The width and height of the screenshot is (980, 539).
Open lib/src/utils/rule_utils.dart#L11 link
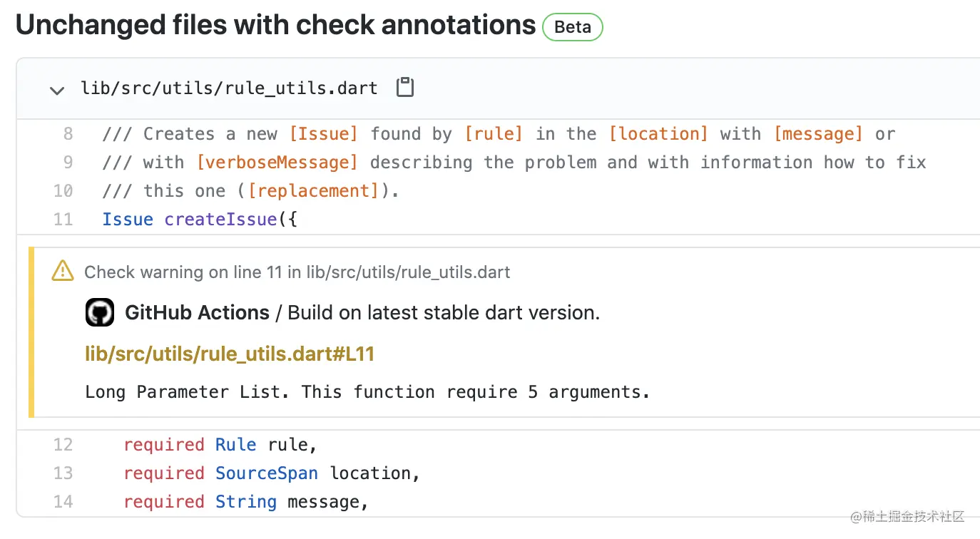click(230, 354)
